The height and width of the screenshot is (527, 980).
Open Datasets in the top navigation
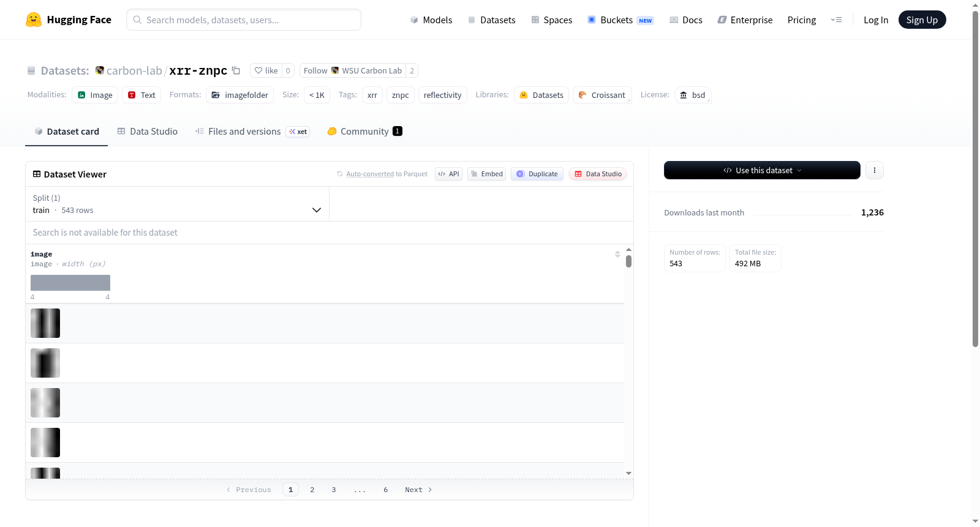click(491, 20)
